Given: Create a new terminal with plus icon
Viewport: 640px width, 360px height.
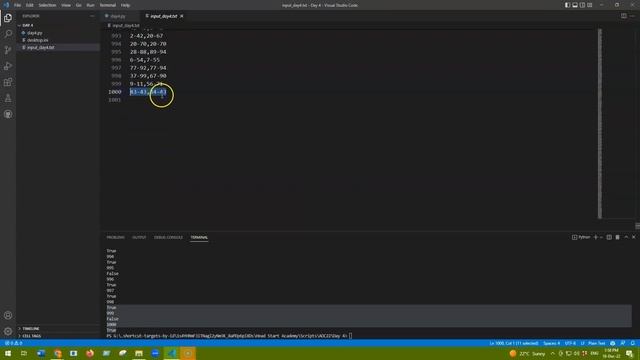Looking at the screenshot, I should tap(596, 237).
